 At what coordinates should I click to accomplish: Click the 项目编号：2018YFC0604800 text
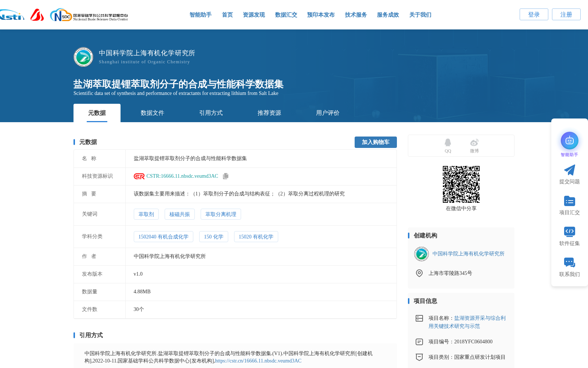tap(460, 342)
